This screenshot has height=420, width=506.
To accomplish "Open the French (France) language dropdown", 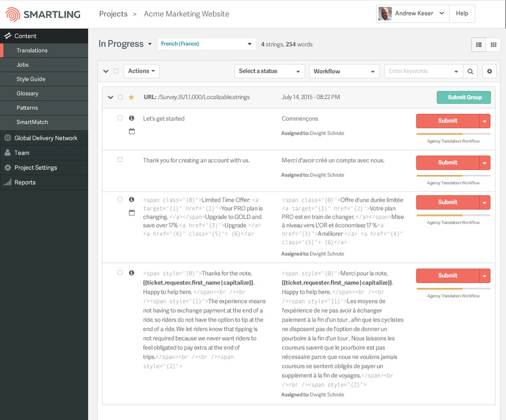I will click(x=206, y=43).
